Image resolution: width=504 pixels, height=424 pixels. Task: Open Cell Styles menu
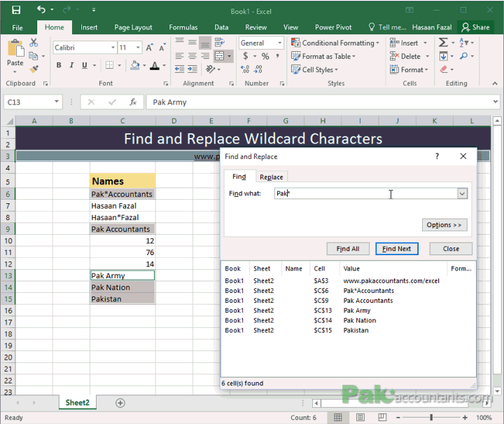(x=315, y=69)
